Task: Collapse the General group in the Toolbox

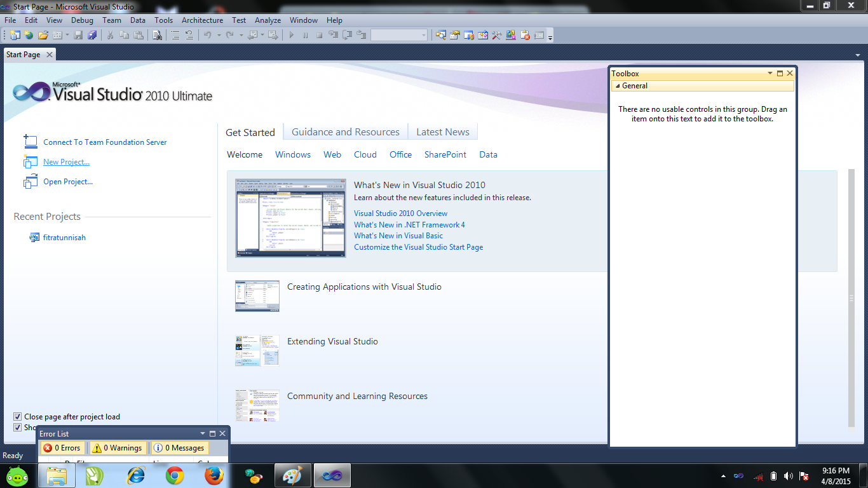Action: [x=616, y=85]
